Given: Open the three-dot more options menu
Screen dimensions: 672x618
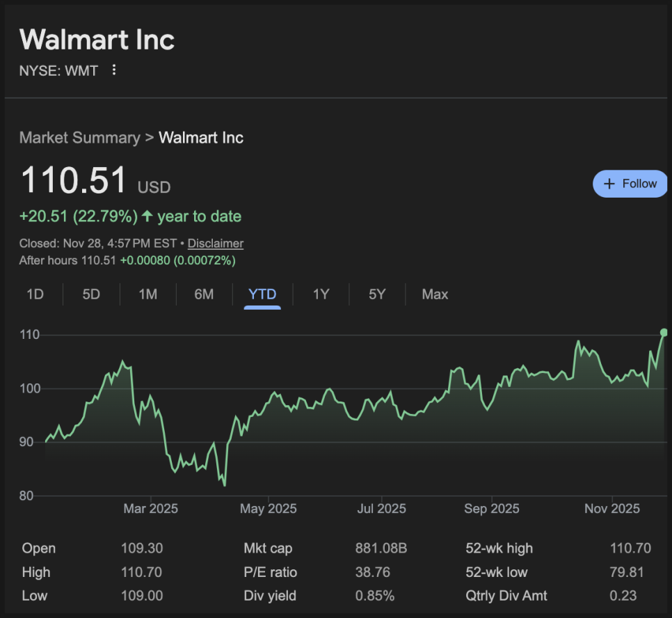Looking at the screenshot, I should [115, 70].
